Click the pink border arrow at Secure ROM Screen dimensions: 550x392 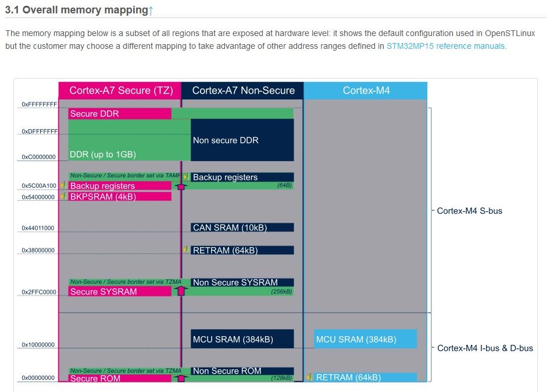coord(181,378)
